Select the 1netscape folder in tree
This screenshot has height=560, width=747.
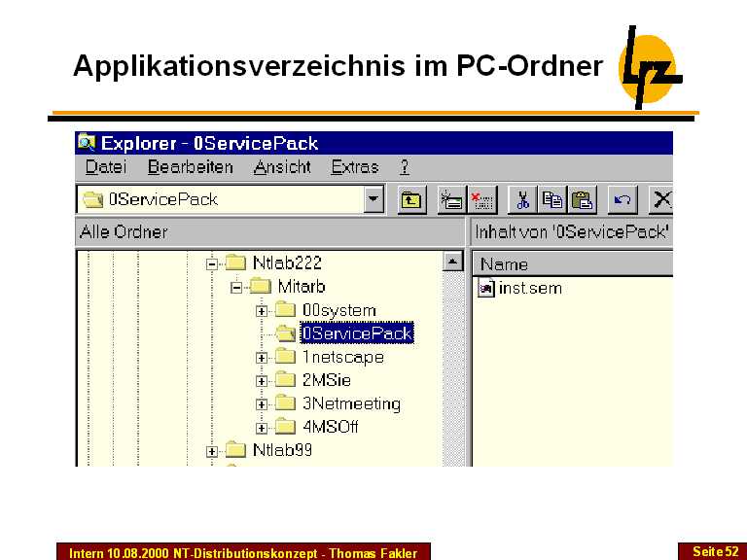coord(341,357)
